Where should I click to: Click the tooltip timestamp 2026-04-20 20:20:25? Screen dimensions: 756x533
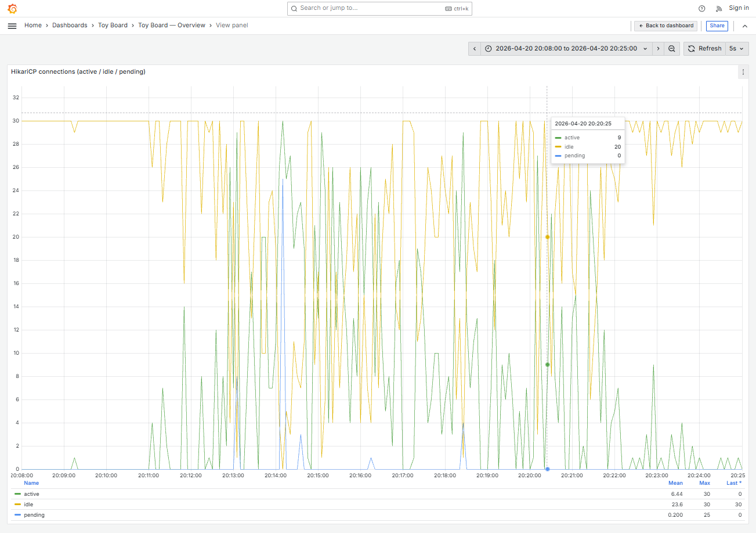[583, 124]
